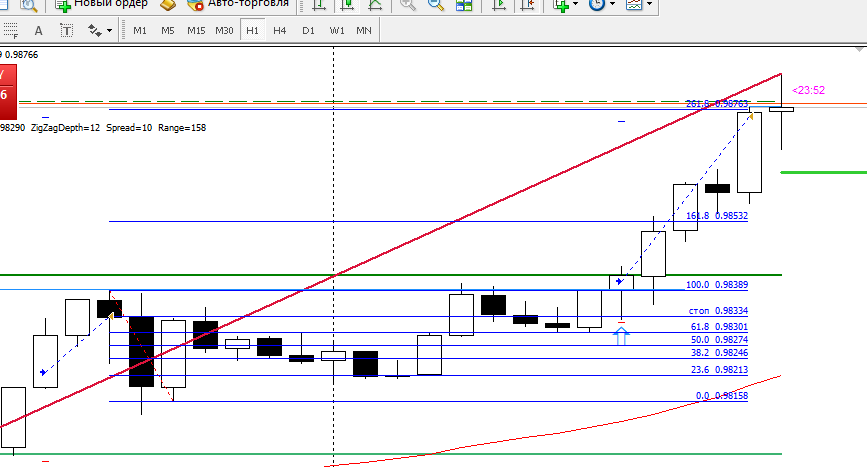The image size is (867, 467).
Task: Switch to M1 timeframe
Action: [x=140, y=30]
